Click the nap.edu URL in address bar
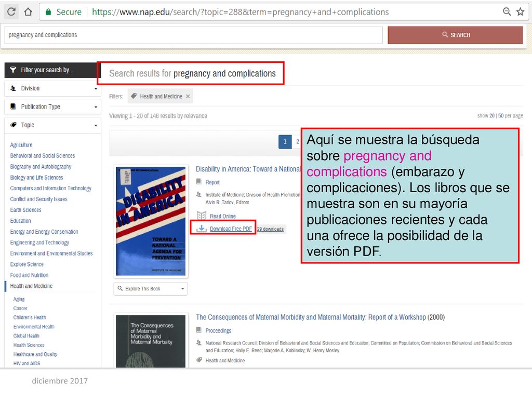 point(240,12)
